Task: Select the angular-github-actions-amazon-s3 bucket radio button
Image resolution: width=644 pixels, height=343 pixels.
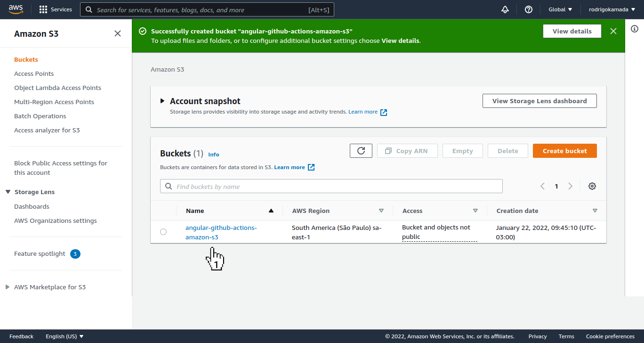Action: (x=163, y=231)
